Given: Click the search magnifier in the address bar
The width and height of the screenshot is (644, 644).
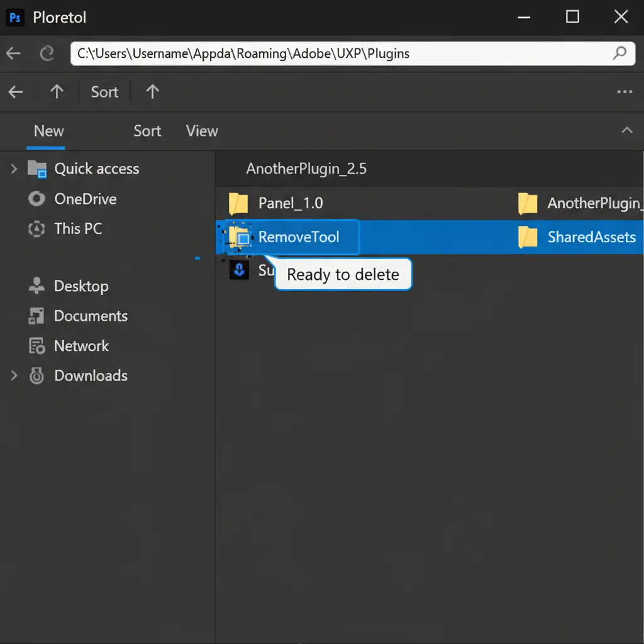Looking at the screenshot, I should (619, 53).
